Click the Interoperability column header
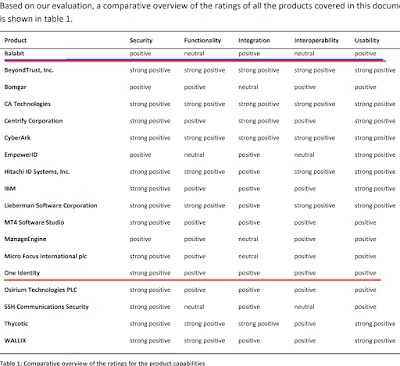 (x=316, y=40)
